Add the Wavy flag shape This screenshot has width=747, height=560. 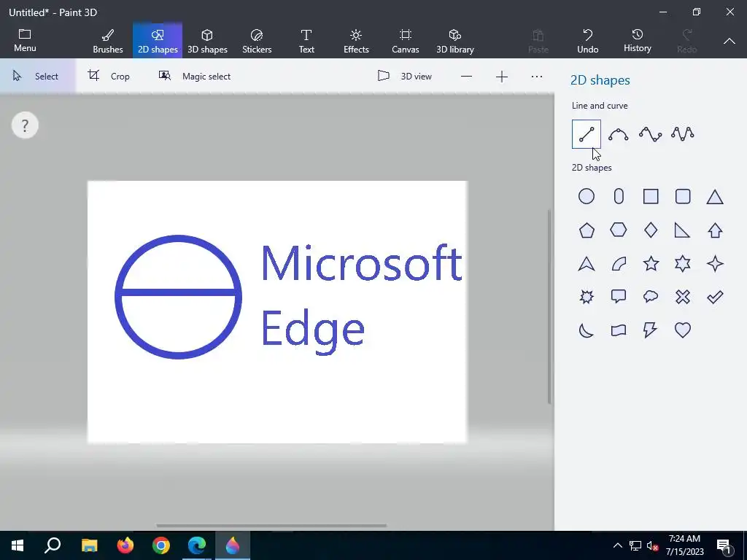click(619, 330)
